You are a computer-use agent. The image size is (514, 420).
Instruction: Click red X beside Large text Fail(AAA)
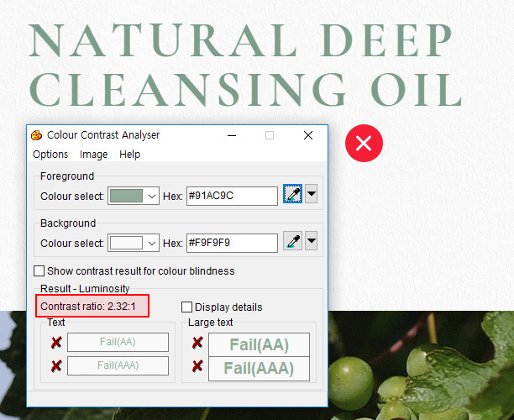(197, 366)
